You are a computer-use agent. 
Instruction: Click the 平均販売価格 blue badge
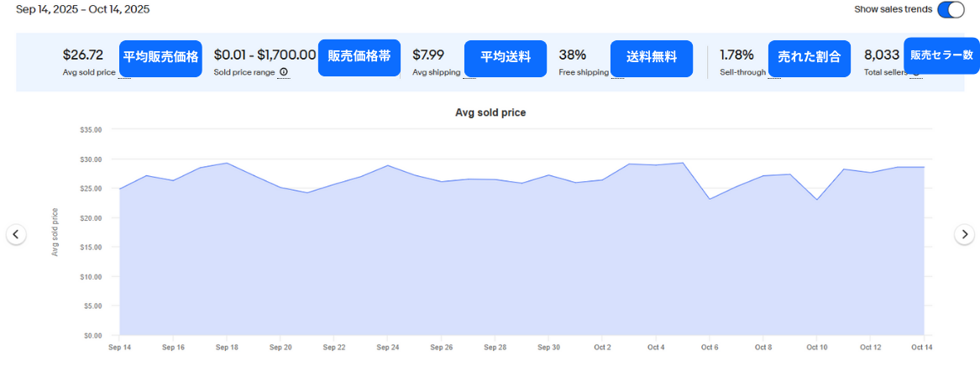(160, 58)
